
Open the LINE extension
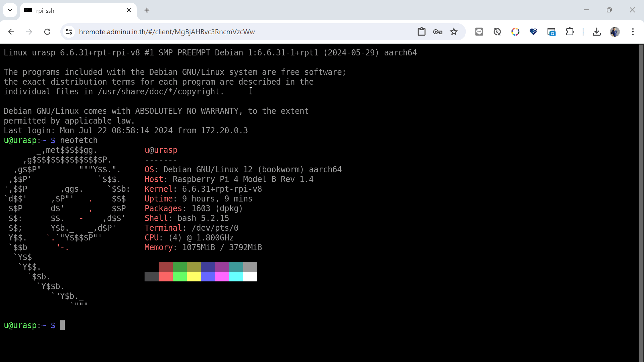click(479, 32)
